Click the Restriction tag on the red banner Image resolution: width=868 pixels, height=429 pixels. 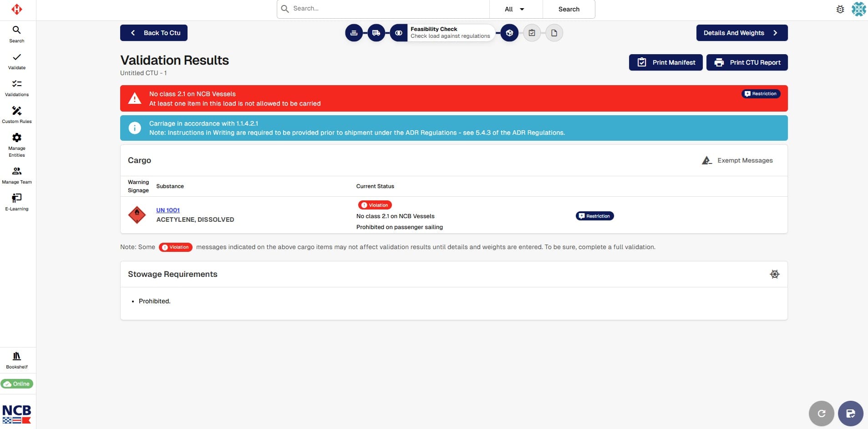[x=760, y=94]
